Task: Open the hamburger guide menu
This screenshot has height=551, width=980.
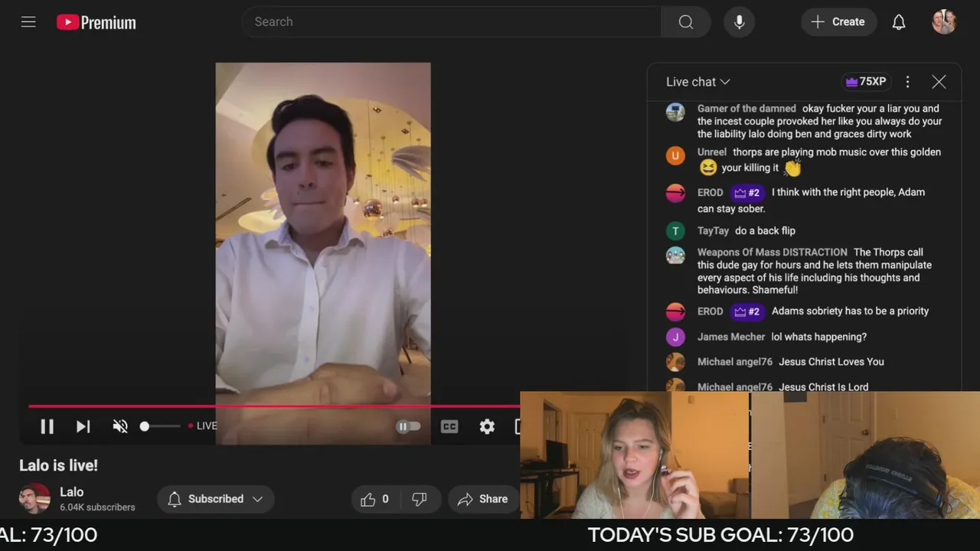Action: click(28, 22)
